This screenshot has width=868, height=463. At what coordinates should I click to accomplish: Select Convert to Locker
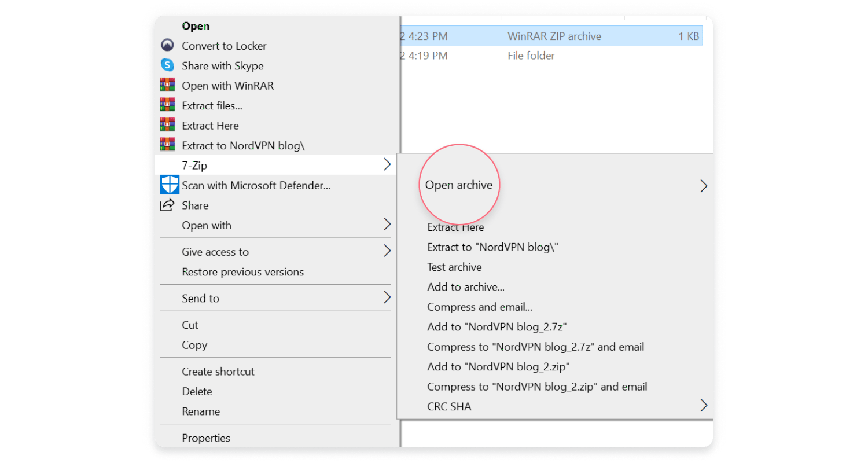click(x=224, y=46)
